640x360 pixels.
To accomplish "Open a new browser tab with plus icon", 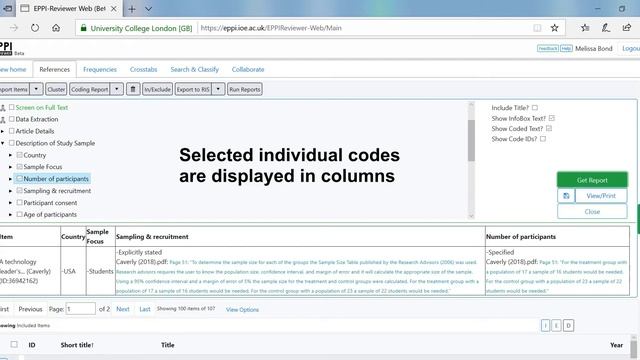I will [132, 9].
